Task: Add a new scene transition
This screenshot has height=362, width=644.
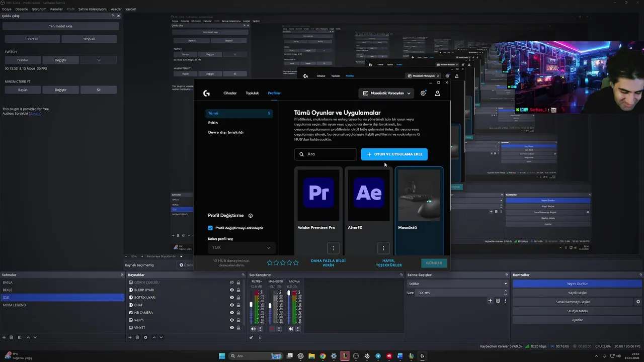Action: point(490,301)
